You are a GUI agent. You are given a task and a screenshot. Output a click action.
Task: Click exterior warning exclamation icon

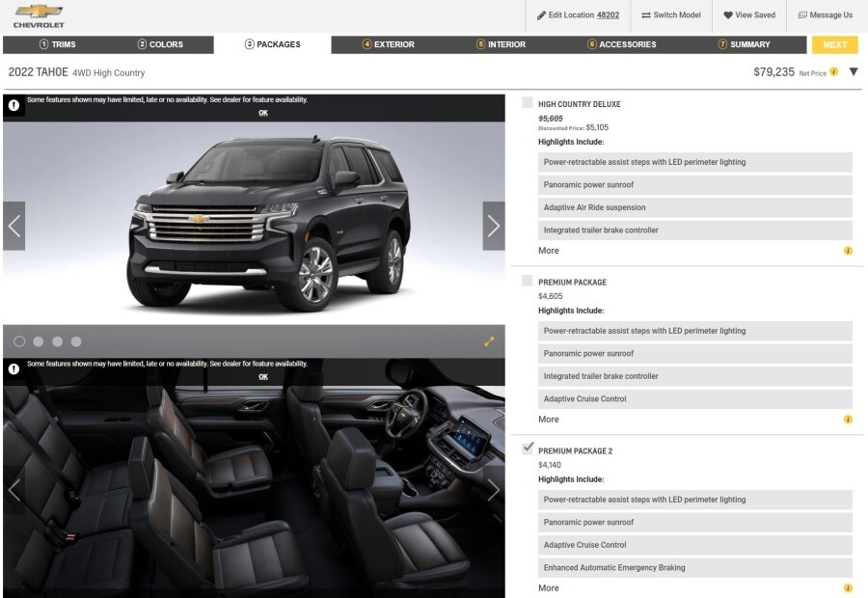pyautogui.click(x=14, y=105)
